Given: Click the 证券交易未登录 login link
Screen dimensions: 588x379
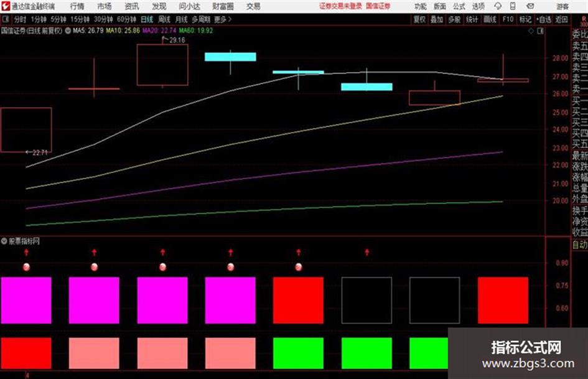Looking at the screenshot, I should pyautogui.click(x=340, y=6).
